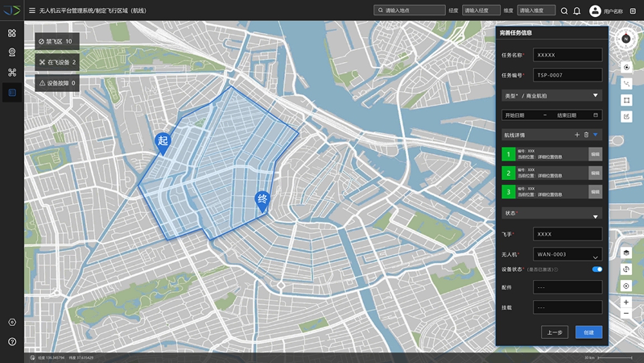This screenshot has width=644, height=363.
Task: Click the webcam monitor sidebar icon
Action: (x=12, y=53)
